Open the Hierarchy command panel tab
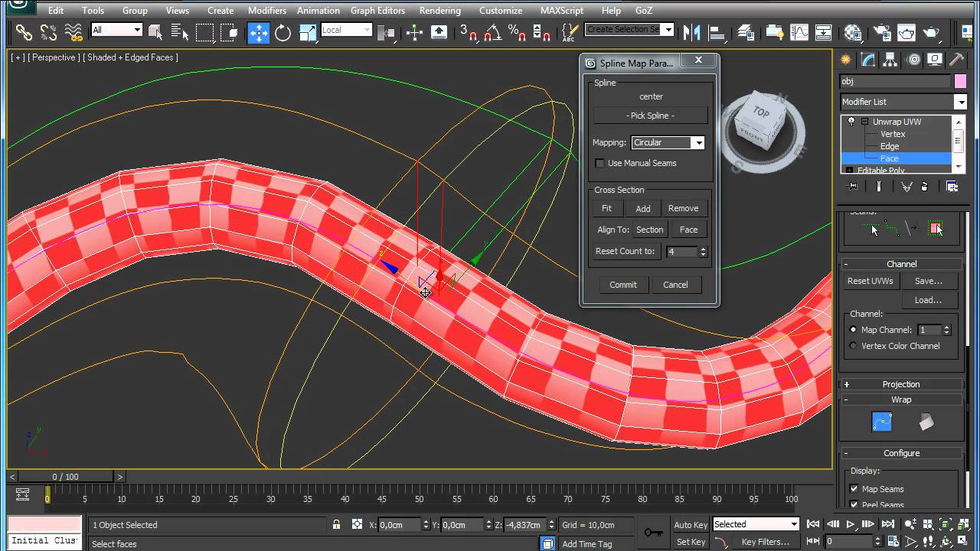The width and height of the screenshot is (980, 551). pyautogui.click(x=890, y=60)
